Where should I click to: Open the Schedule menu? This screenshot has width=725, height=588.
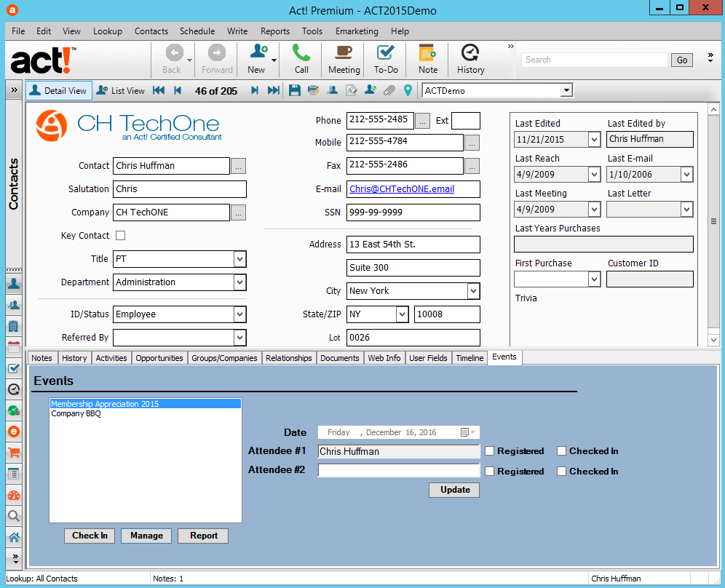[x=197, y=31]
